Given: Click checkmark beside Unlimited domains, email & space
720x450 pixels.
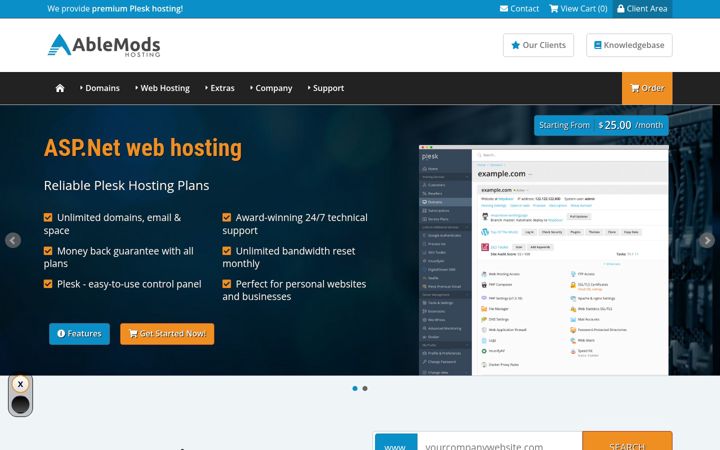Looking at the screenshot, I should 48,217.
